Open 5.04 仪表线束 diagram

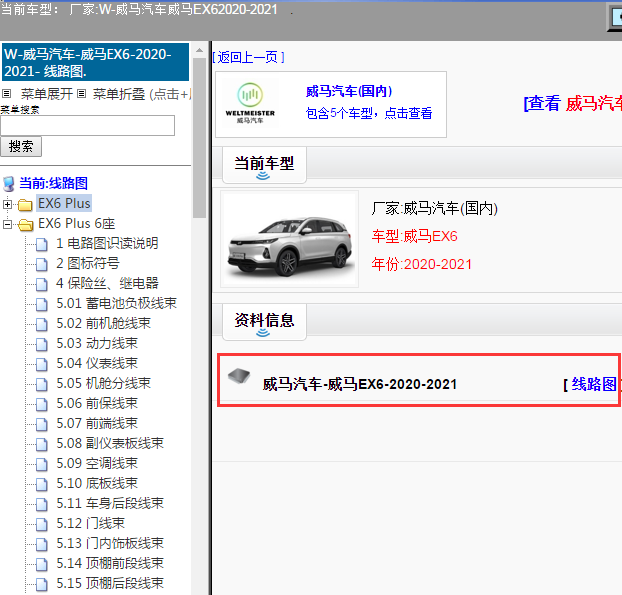[97, 363]
